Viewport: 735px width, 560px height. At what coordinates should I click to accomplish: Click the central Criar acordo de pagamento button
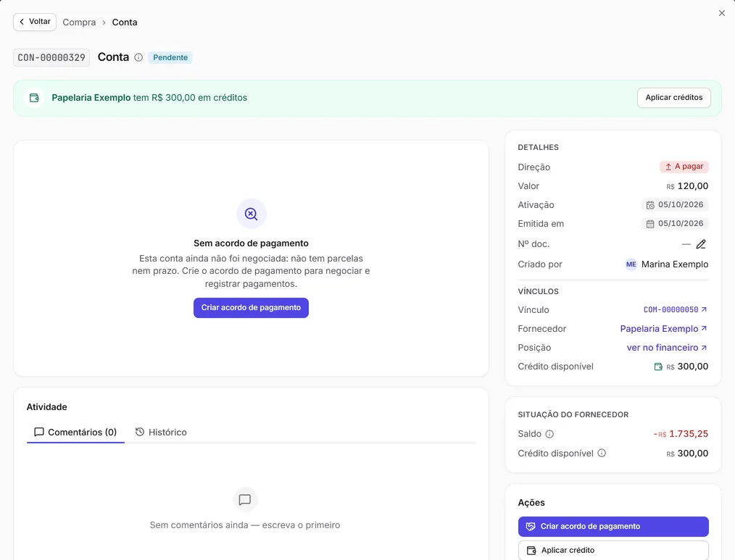click(251, 308)
